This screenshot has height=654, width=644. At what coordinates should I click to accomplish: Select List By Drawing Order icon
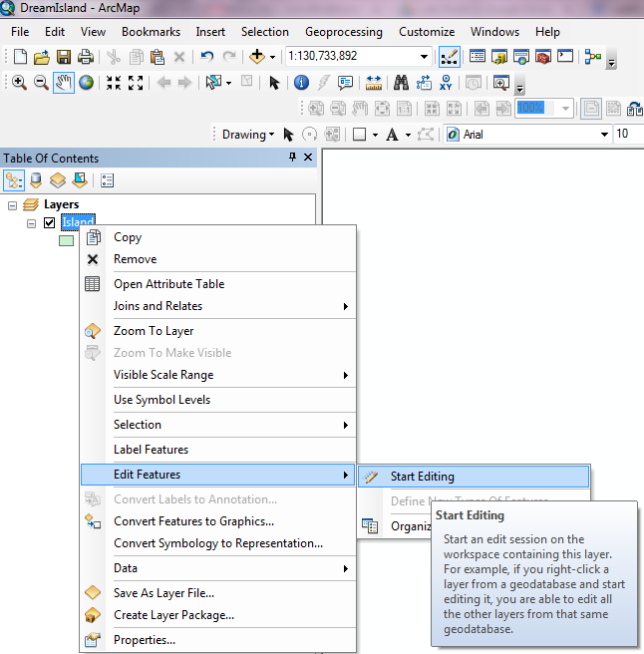click(x=14, y=180)
